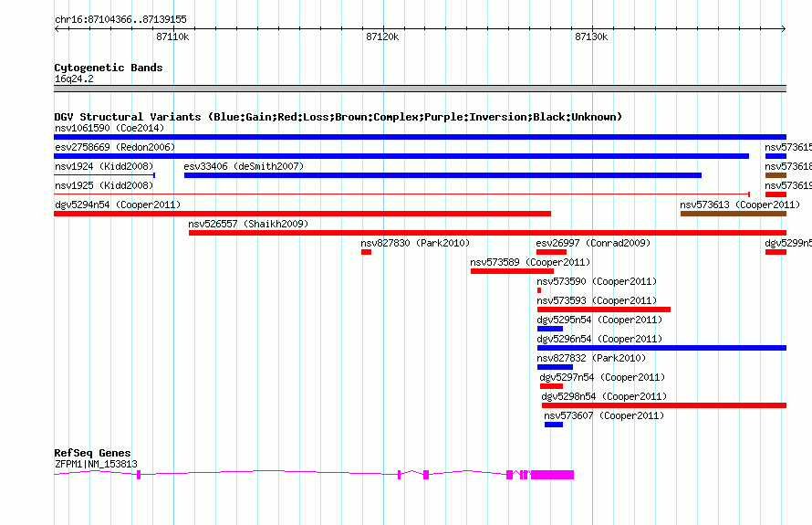Select nsv573590 (Cooper2011) small red mark
Viewport: 812px width, 525px height.
pyautogui.click(x=539, y=290)
